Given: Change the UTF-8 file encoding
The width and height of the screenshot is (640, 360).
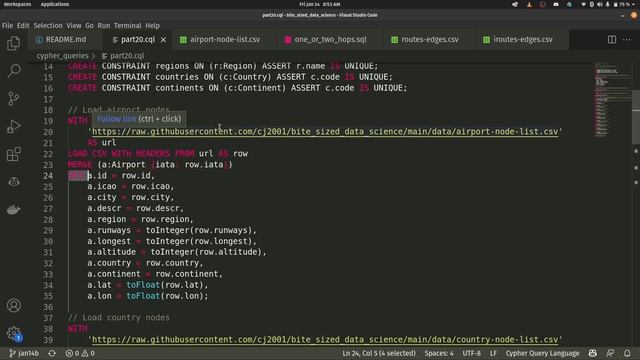Looking at the screenshot, I should click(x=471, y=353).
